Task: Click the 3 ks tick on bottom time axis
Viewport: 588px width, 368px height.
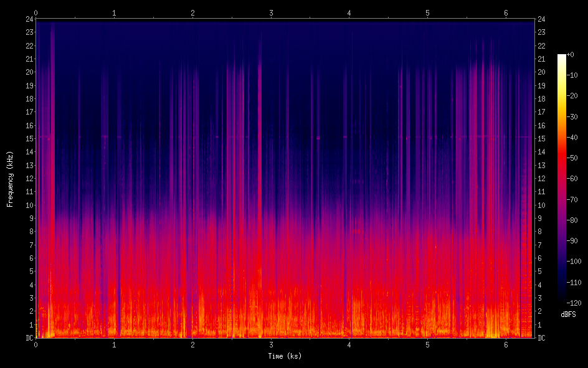Action: pos(271,345)
